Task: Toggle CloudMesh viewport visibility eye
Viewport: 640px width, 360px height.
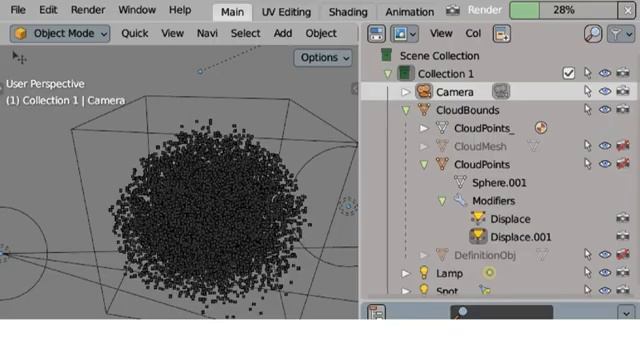Action: click(605, 146)
